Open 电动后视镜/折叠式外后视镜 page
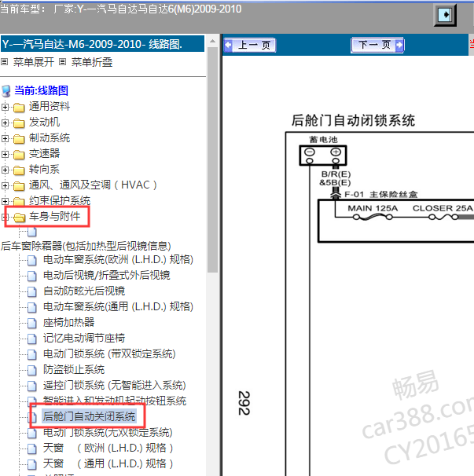The image size is (474, 476). point(107,276)
